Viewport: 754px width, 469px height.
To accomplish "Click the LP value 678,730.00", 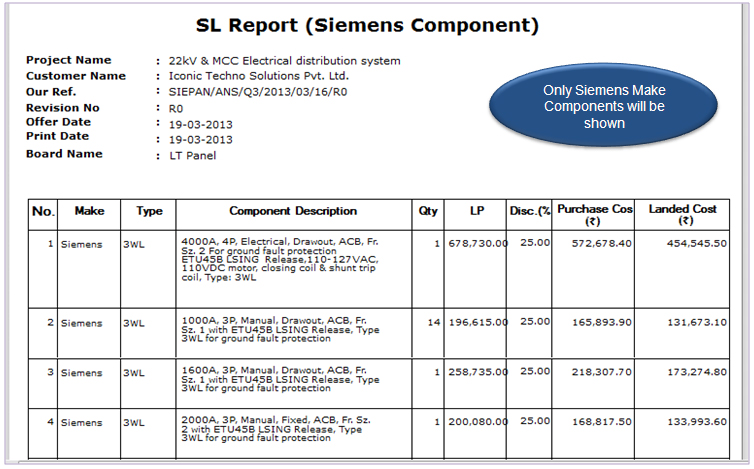I will click(x=478, y=244).
